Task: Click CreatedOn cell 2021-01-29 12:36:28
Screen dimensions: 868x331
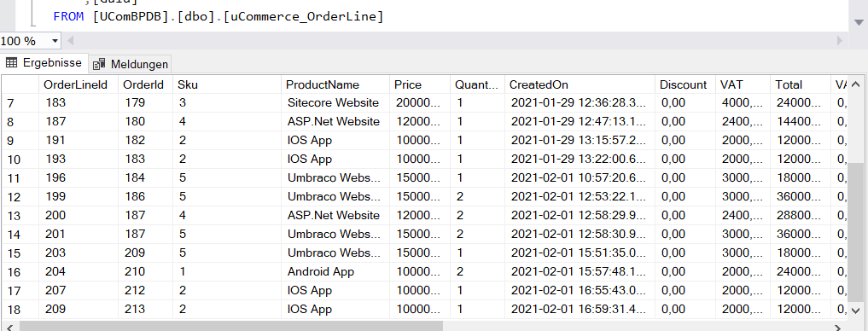Action: tap(580, 103)
